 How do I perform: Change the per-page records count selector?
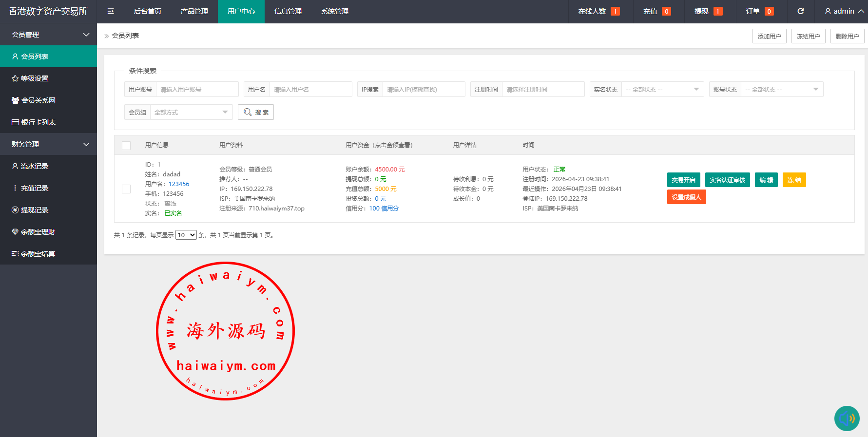[186, 235]
